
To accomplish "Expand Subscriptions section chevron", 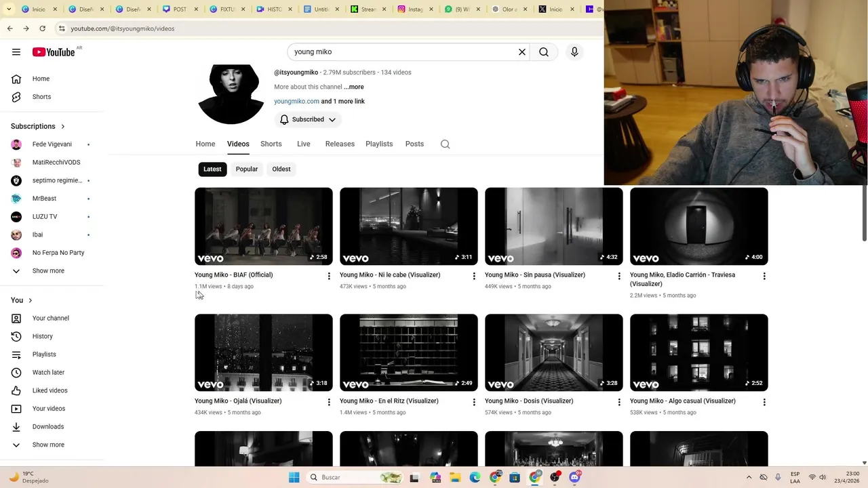I will click(63, 126).
